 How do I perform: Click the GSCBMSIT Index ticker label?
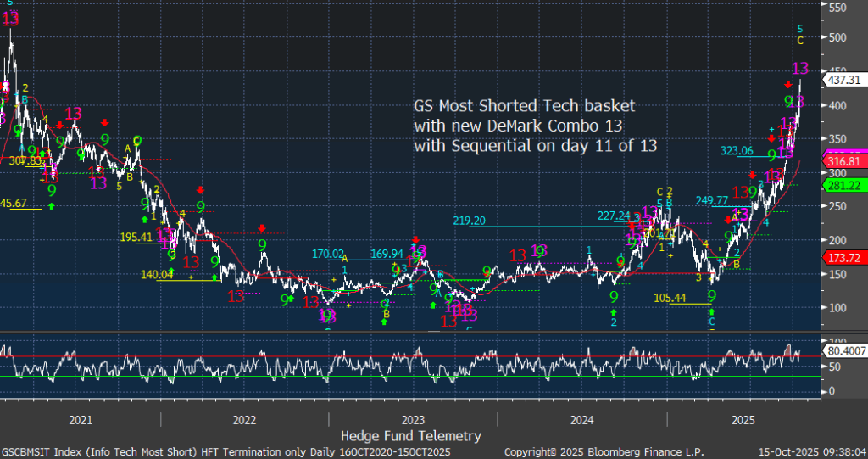[x=42, y=450]
